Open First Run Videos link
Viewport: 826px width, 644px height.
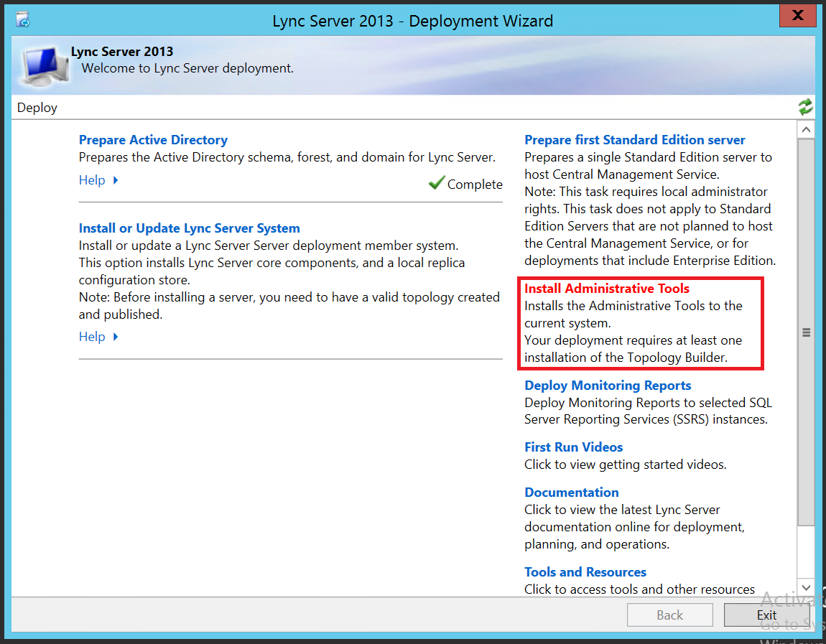(x=573, y=447)
